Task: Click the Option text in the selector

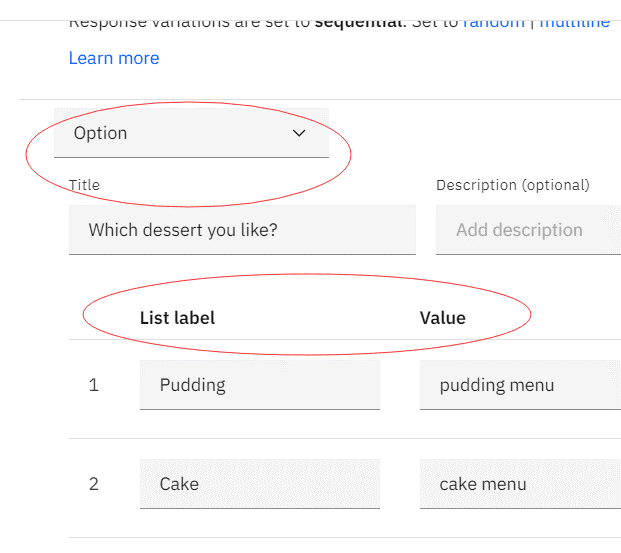Action: (x=101, y=133)
